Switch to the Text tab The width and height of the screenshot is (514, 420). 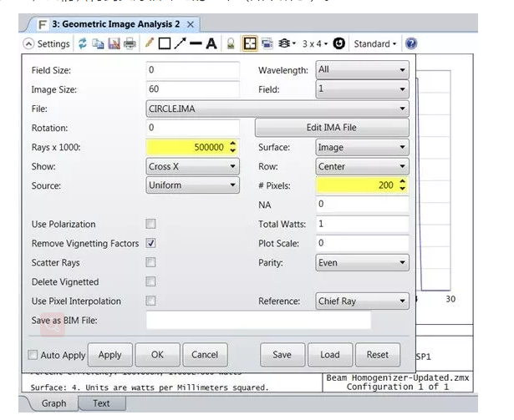(101, 403)
